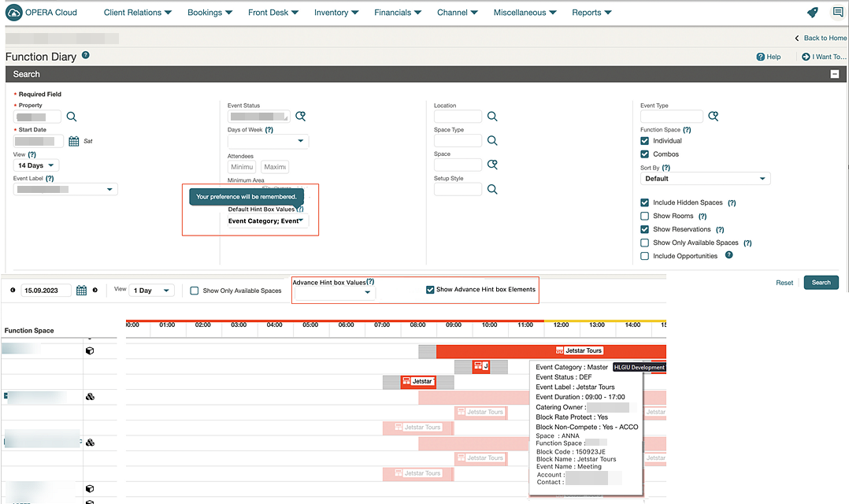The height and width of the screenshot is (504, 849).
Task: Click Reset link
Action: (x=784, y=283)
